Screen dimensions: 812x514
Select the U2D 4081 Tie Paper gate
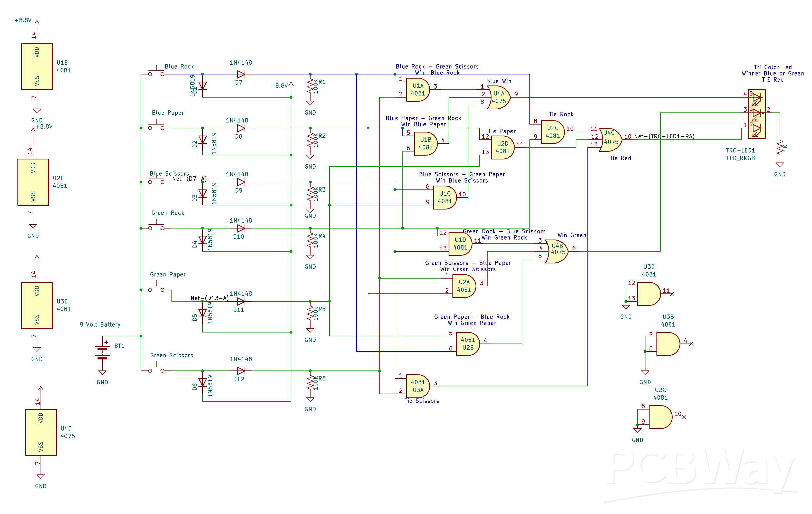coord(502,147)
